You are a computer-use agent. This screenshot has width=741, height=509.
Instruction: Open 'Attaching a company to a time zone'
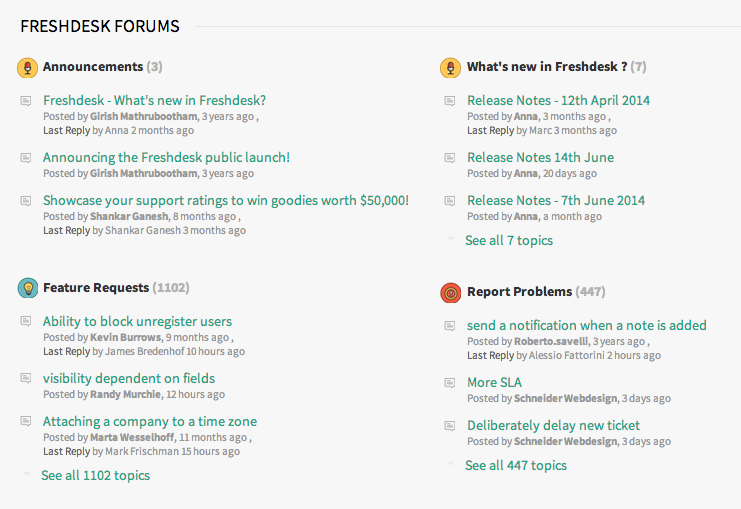[x=149, y=421]
